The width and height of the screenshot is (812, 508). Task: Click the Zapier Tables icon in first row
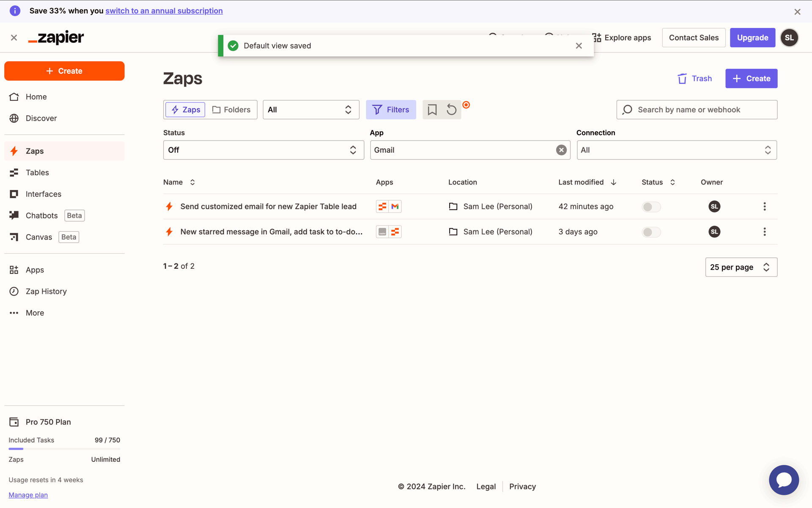(x=382, y=207)
